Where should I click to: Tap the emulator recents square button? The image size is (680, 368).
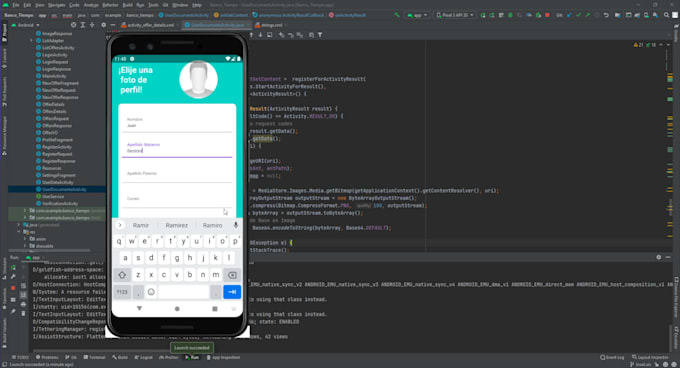pos(215,309)
